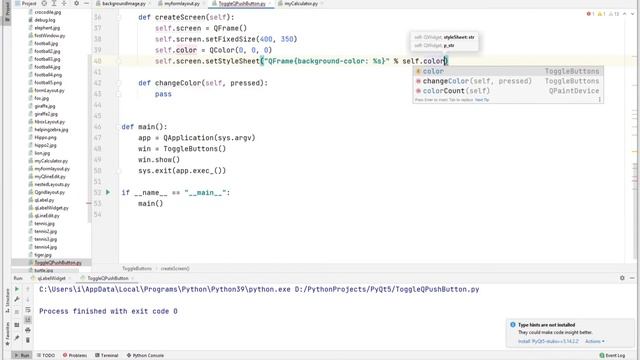
Task: Click the weak warning count indicator
Action: pyautogui.click(x=613, y=14)
